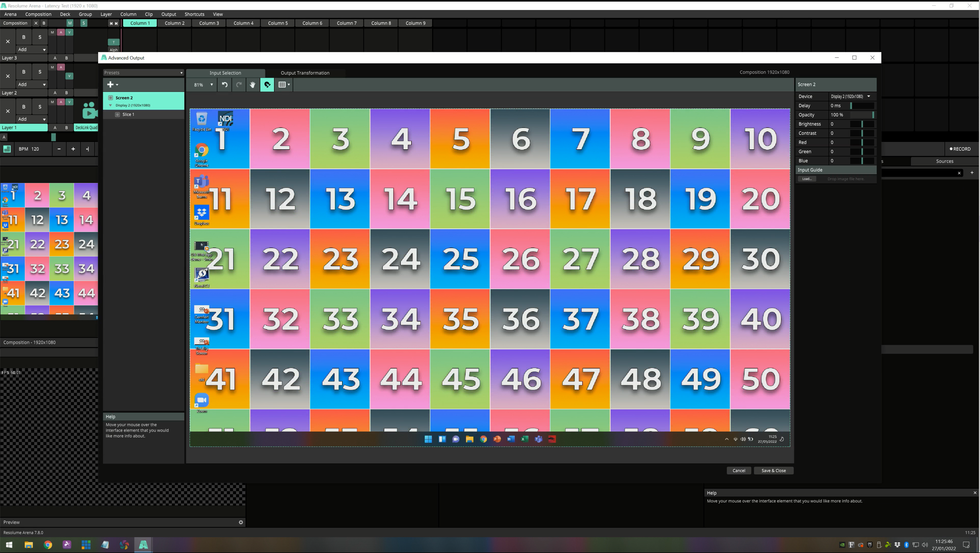Click the undo arrow in Advanced Output
Image resolution: width=980 pixels, height=553 pixels.
(225, 85)
